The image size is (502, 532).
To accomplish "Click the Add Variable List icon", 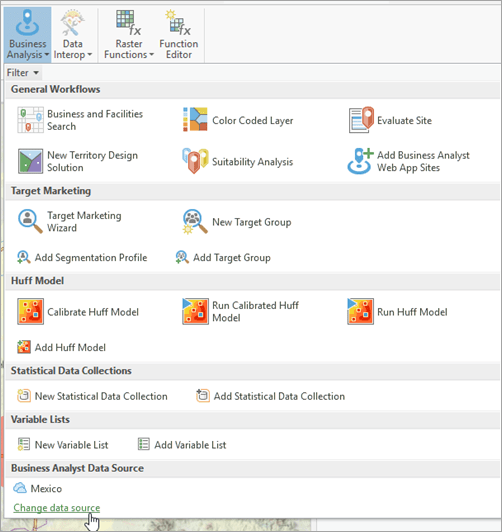I will click(x=143, y=444).
